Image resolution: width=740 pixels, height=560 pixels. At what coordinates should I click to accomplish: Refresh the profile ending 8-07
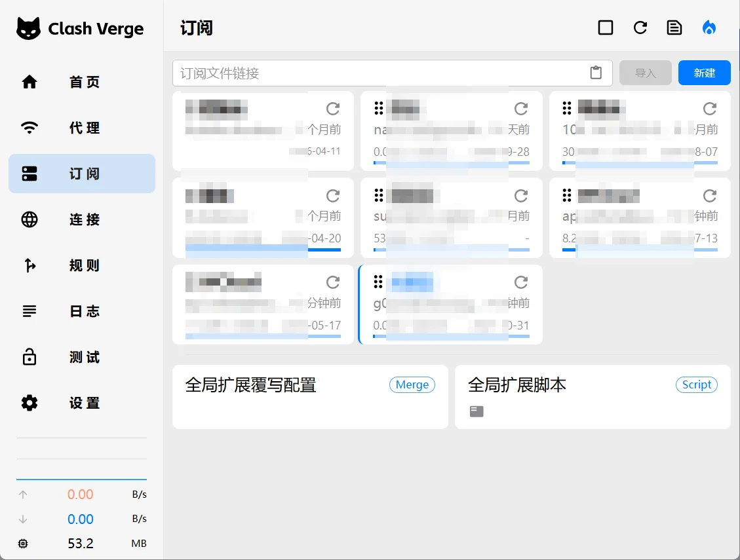710,109
